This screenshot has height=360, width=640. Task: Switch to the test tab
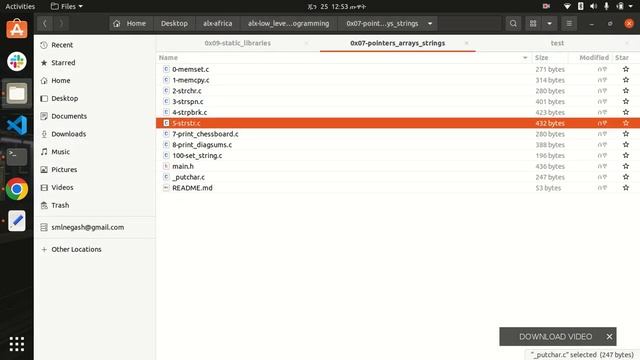(557, 43)
